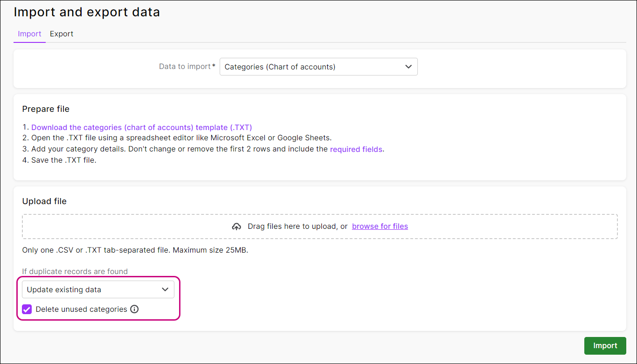Download the categories chart of accounts template
The width and height of the screenshot is (637, 364).
click(x=141, y=127)
